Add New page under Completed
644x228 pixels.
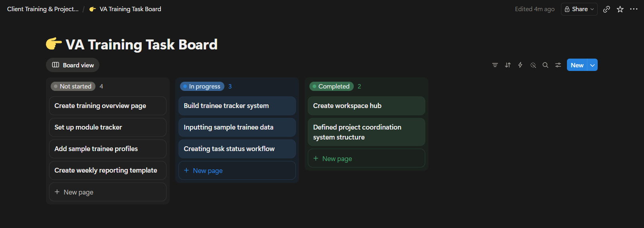click(x=367, y=159)
